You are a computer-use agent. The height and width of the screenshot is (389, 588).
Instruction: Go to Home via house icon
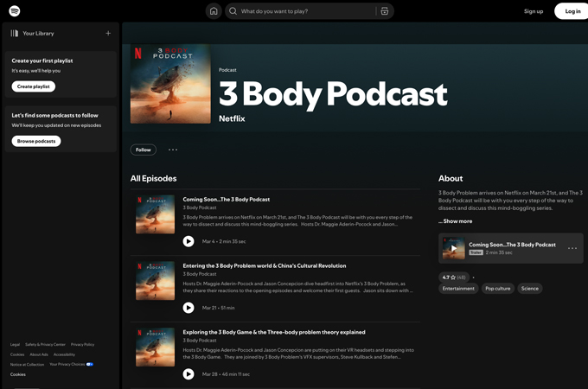pos(214,11)
